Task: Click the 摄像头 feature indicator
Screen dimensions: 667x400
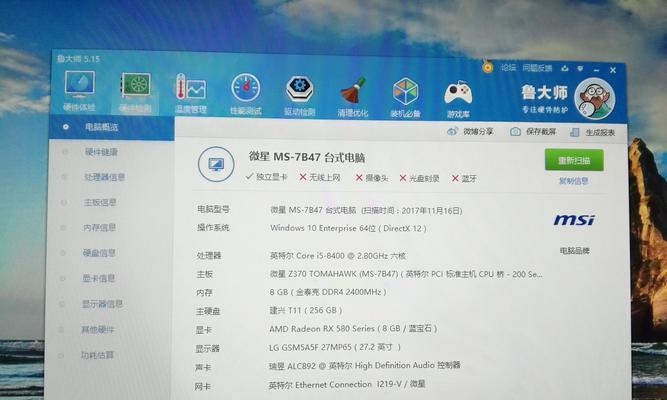Action: point(372,178)
